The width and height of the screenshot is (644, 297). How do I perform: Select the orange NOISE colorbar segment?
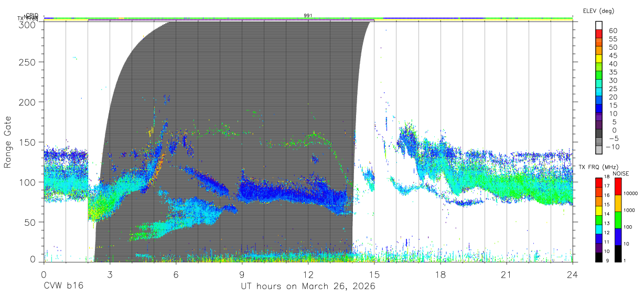[x=617, y=203]
